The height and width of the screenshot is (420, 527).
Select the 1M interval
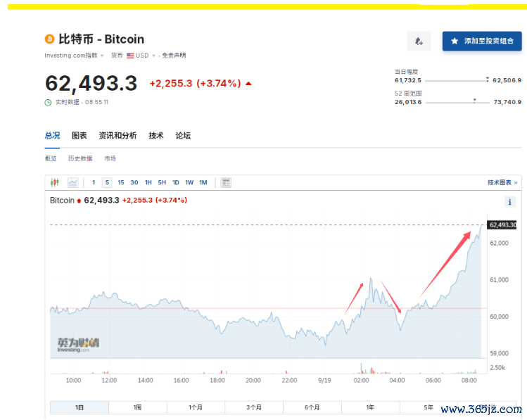click(x=203, y=182)
